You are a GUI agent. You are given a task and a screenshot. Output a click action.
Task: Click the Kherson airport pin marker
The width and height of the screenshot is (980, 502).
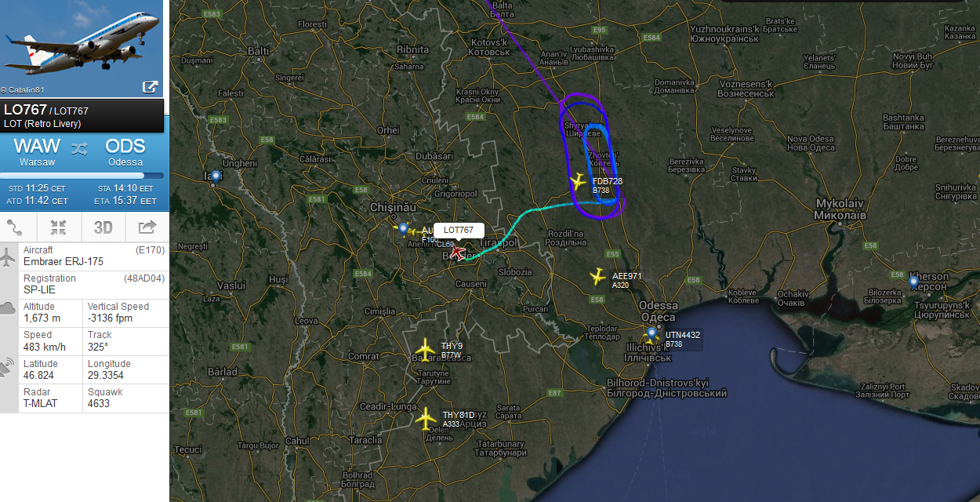[913, 282]
